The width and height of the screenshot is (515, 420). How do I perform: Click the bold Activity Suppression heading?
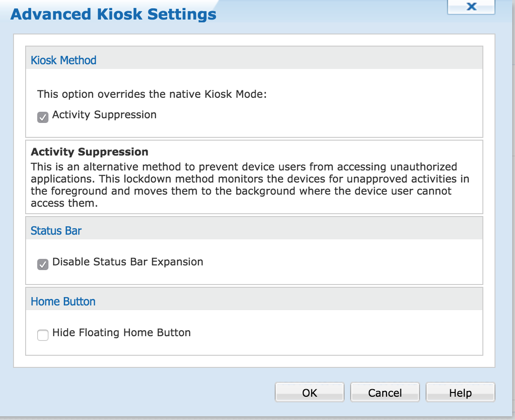89,152
